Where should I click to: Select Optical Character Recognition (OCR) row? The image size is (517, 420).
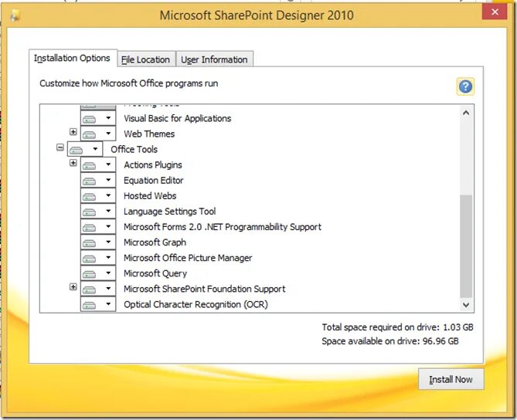(x=196, y=304)
